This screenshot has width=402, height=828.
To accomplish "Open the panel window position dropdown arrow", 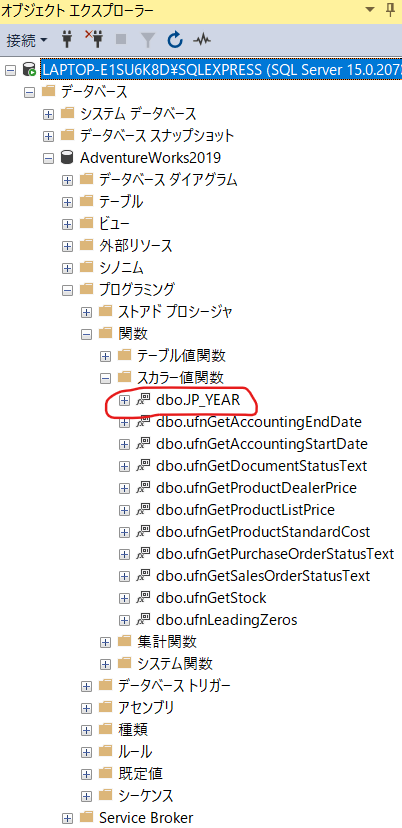I will coord(370,9).
